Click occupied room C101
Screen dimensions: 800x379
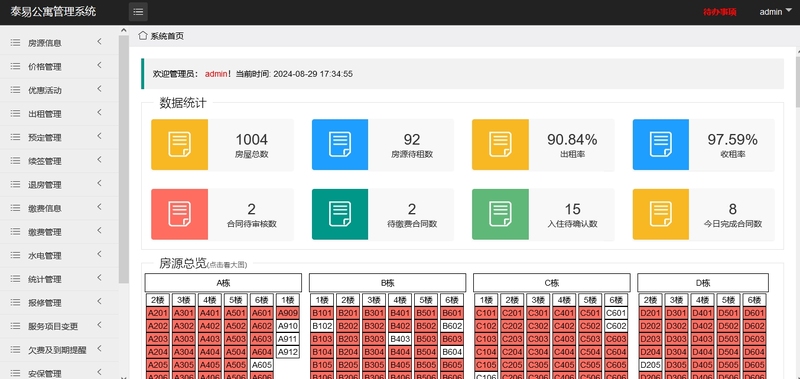(486, 313)
